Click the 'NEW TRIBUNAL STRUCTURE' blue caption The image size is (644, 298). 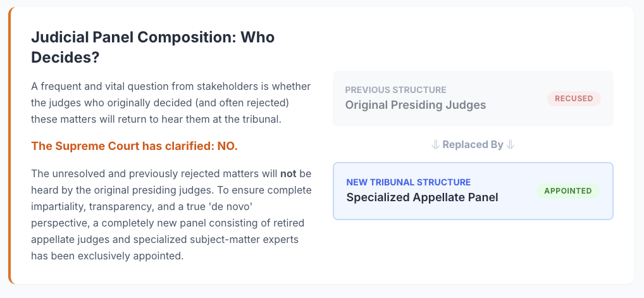[x=408, y=182]
